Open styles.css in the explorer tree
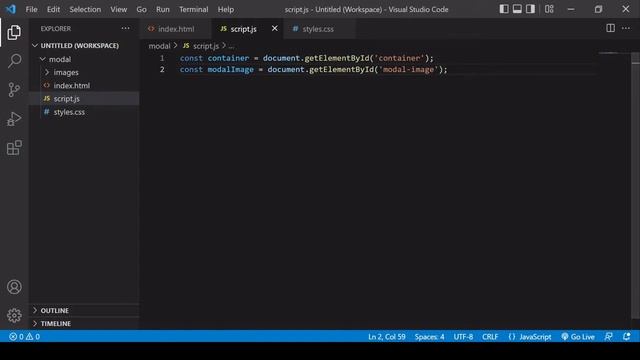This screenshot has width=640, height=360. point(69,112)
